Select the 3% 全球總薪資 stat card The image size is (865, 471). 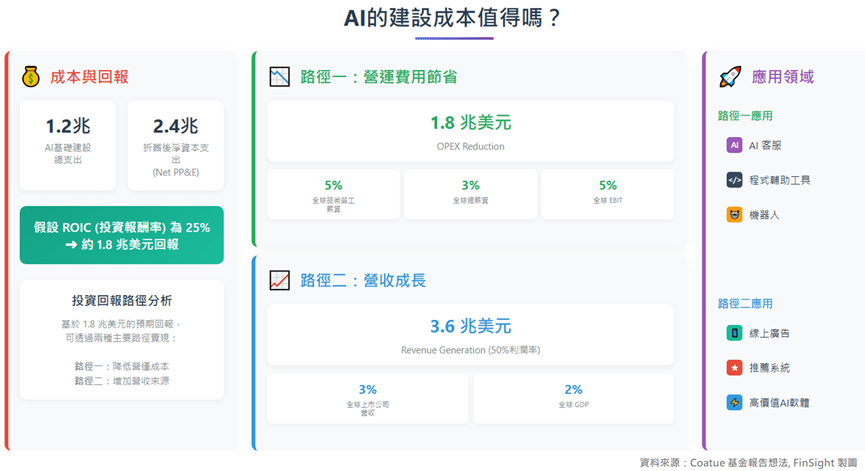click(470, 193)
